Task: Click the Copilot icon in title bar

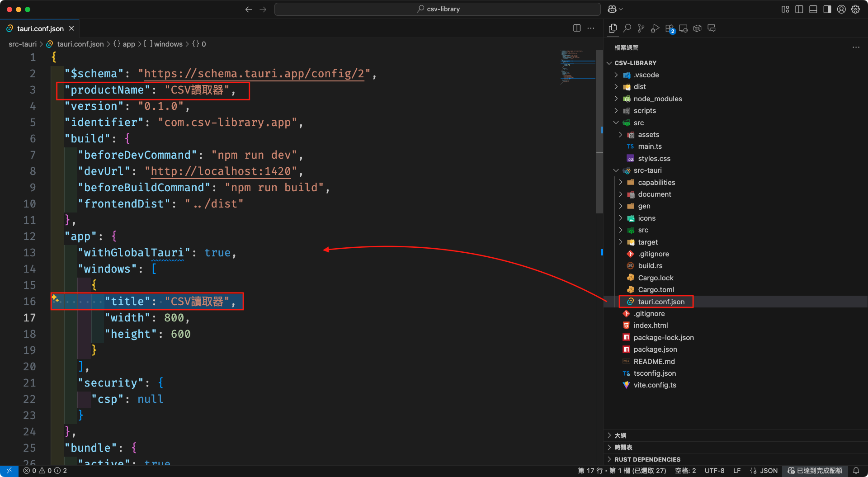Action: point(612,9)
